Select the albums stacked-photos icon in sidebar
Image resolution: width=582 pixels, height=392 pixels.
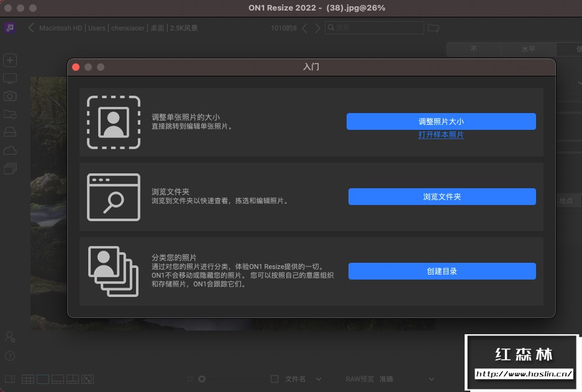[9, 168]
